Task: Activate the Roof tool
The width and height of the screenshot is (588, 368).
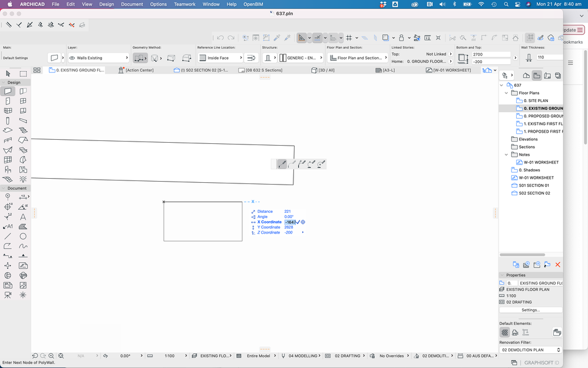Action: (23, 140)
